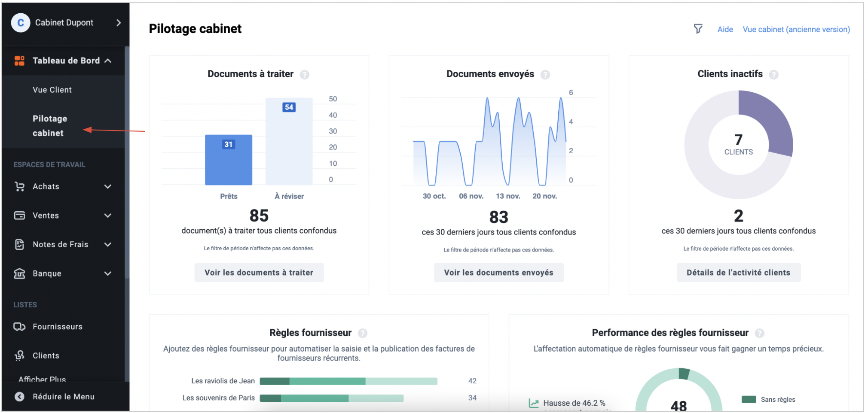Viewport: 868px width, 413px height.
Task: Click the Notes de Frais receipt icon
Action: tap(19, 244)
